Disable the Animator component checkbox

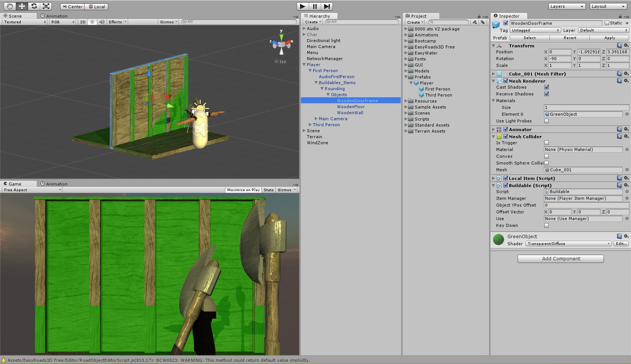506,129
